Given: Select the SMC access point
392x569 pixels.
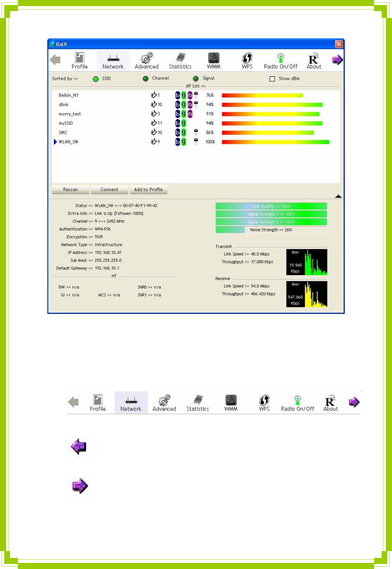Looking at the screenshot, I should (196, 132).
